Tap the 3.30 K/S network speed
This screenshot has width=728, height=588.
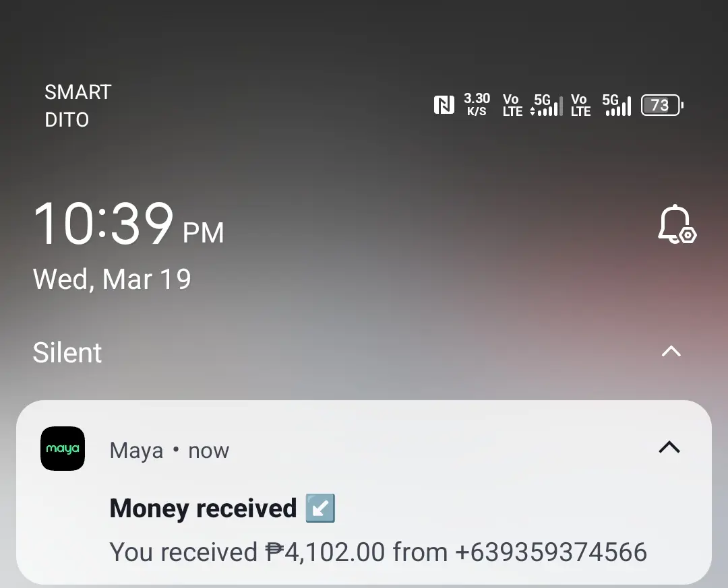pos(477,104)
